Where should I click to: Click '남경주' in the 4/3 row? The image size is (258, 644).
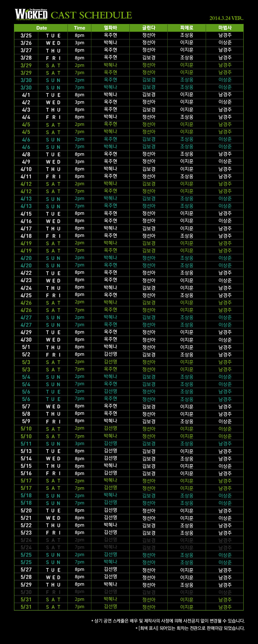(225, 110)
